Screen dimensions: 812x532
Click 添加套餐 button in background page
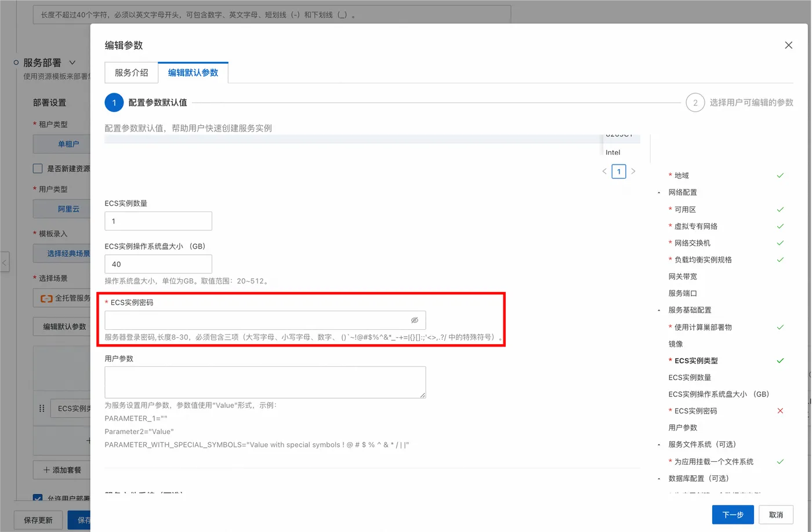(x=62, y=470)
